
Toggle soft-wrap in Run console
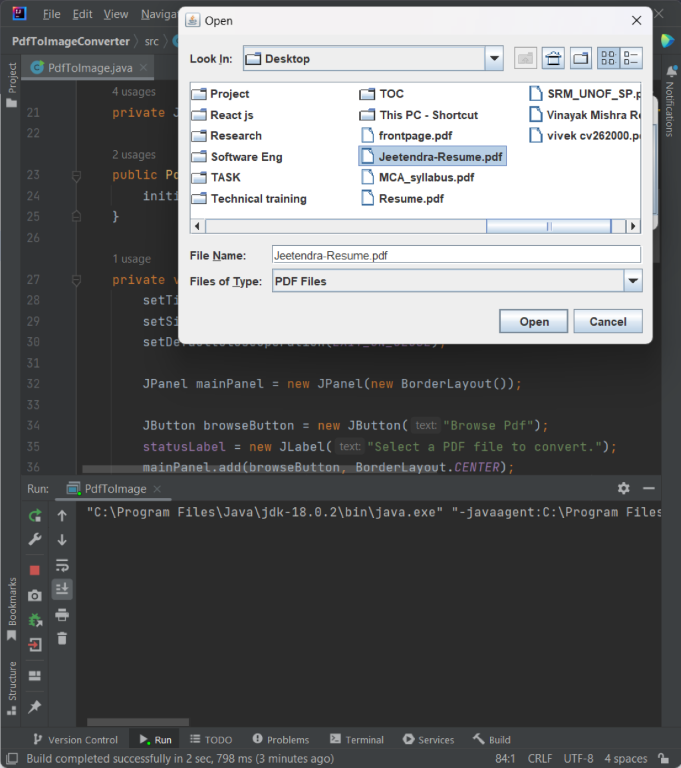click(x=62, y=565)
